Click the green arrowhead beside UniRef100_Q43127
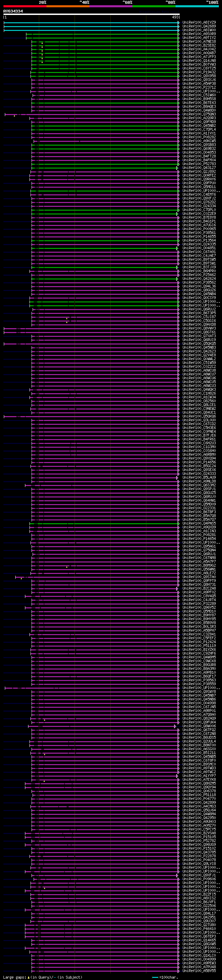 point(177,168)
